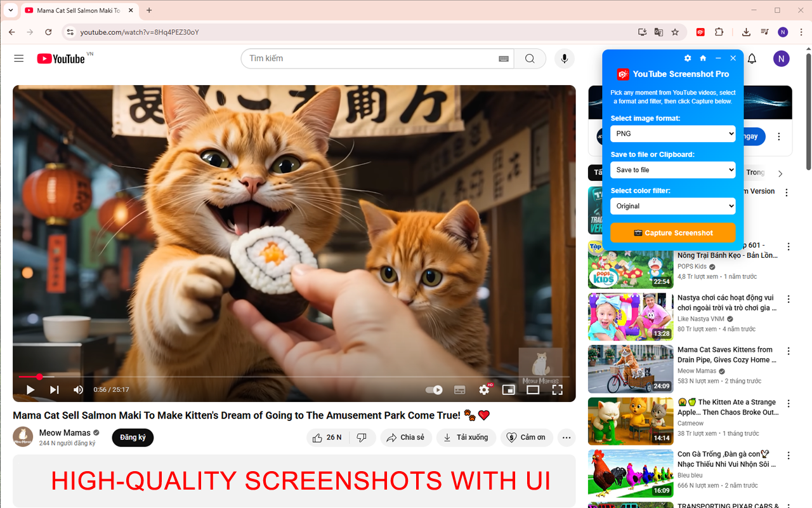Like the video with 26 N likes
Screen dimensions: 812x508
click(327, 438)
